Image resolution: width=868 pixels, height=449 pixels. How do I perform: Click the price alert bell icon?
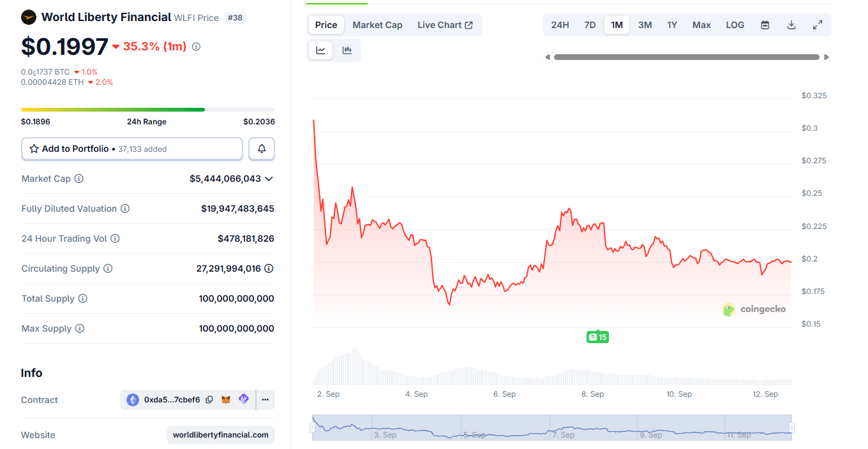click(262, 149)
